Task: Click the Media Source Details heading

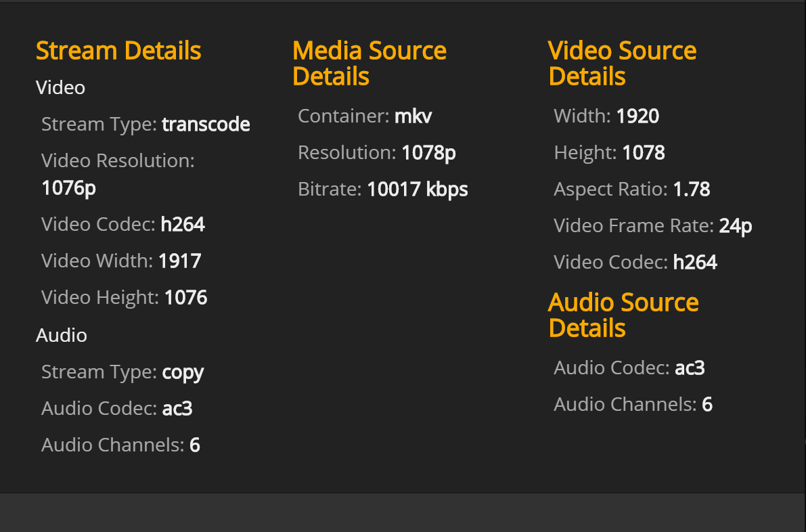Action: [370, 64]
